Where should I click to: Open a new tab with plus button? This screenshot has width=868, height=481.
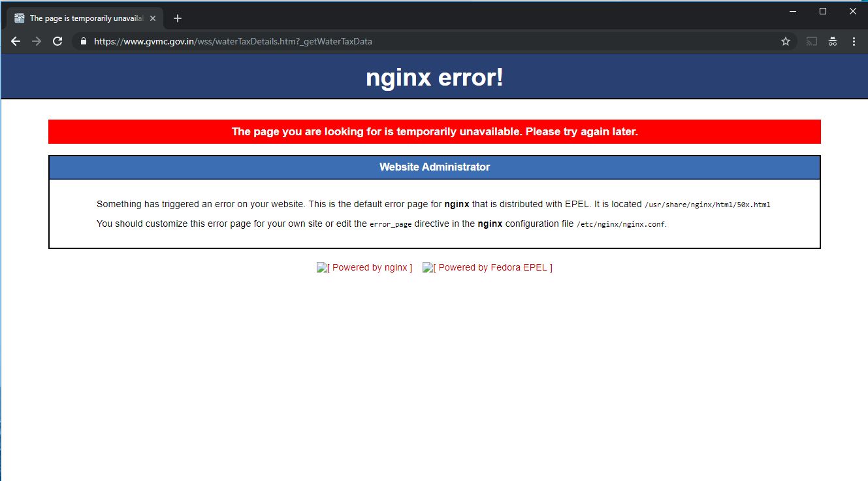178,18
